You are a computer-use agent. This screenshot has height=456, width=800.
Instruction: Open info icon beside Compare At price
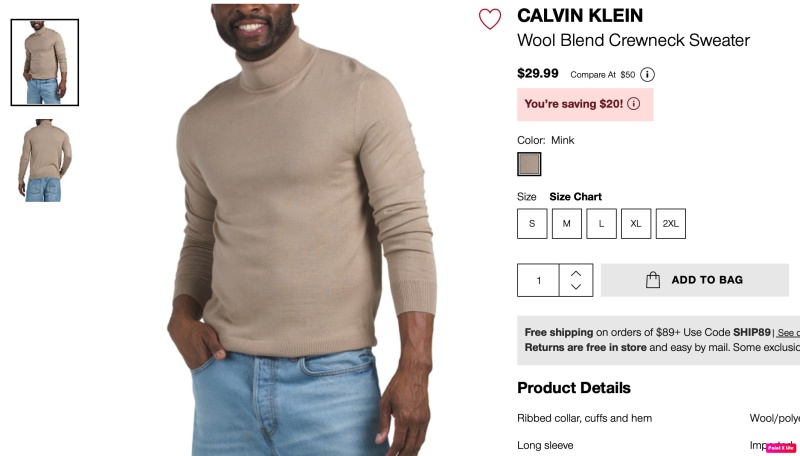tap(647, 74)
